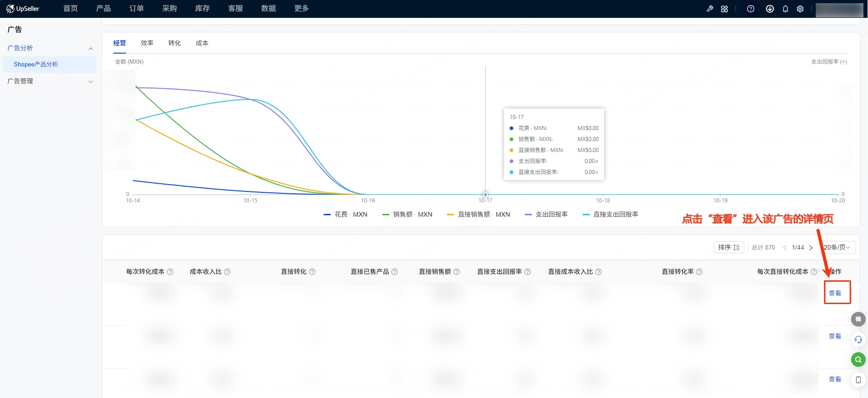Screen dimensions: 868x398
Task: Toggle the 直接支出回报率 legend series
Action: pos(610,214)
